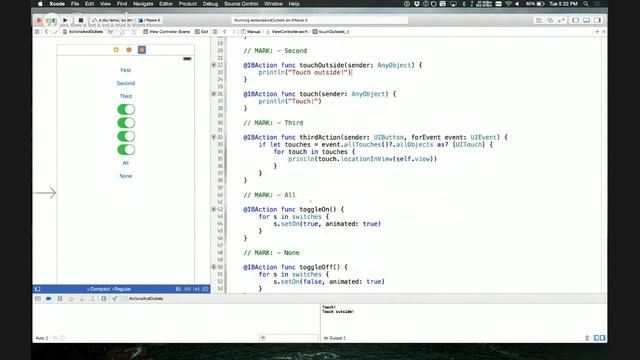
Task: Click the thirdAction connection circle in the gutter
Action: tap(213, 137)
